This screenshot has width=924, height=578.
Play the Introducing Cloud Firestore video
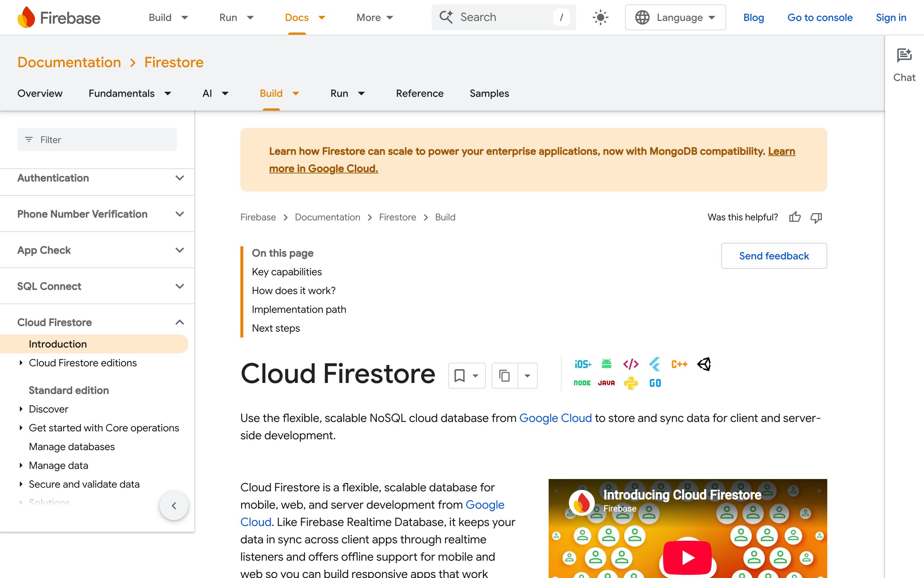(x=687, y=558)
